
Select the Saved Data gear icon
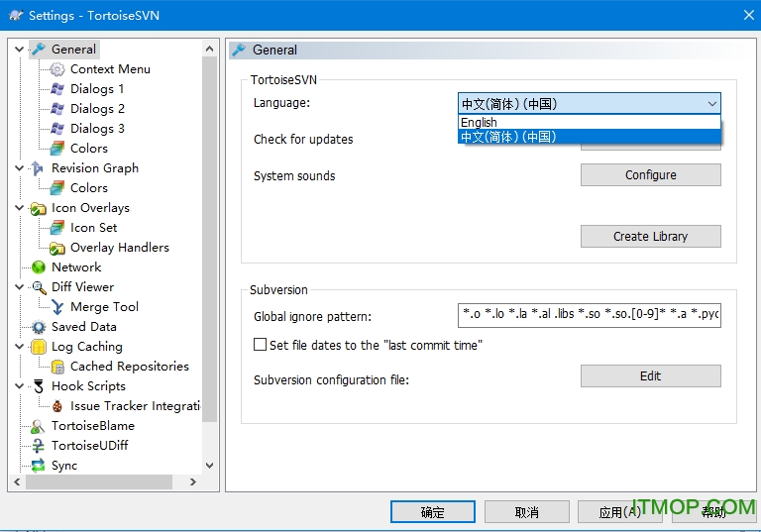tap(39, 327)
